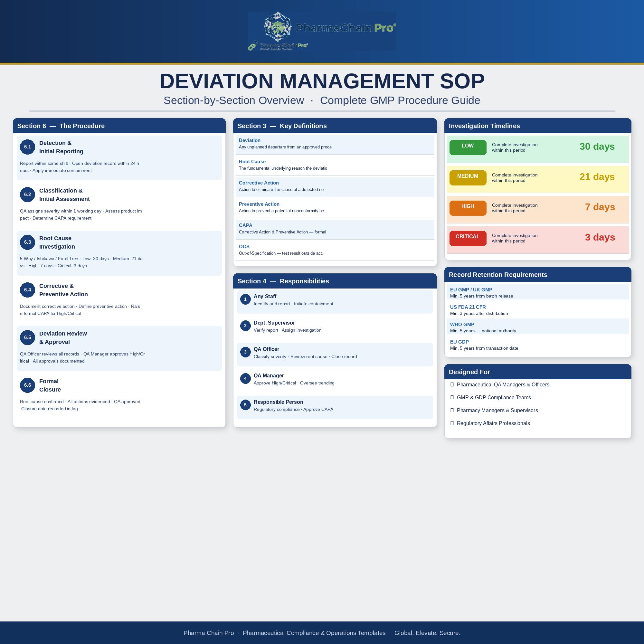Image resolution: width=644 pixels, height=644 pixels.
Task: Click number 5 circle beside Responsible Person
Action: tap(245, 405)
